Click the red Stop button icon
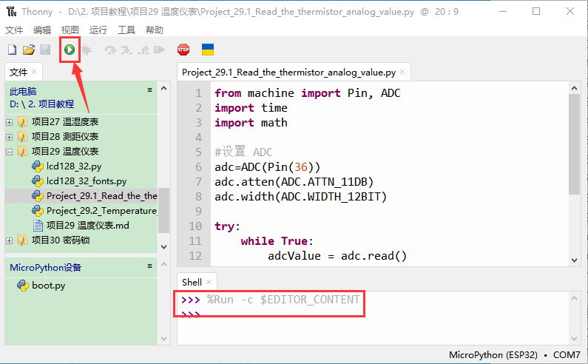The width and height of the screenshot is (588, 364). click(183, 50)
